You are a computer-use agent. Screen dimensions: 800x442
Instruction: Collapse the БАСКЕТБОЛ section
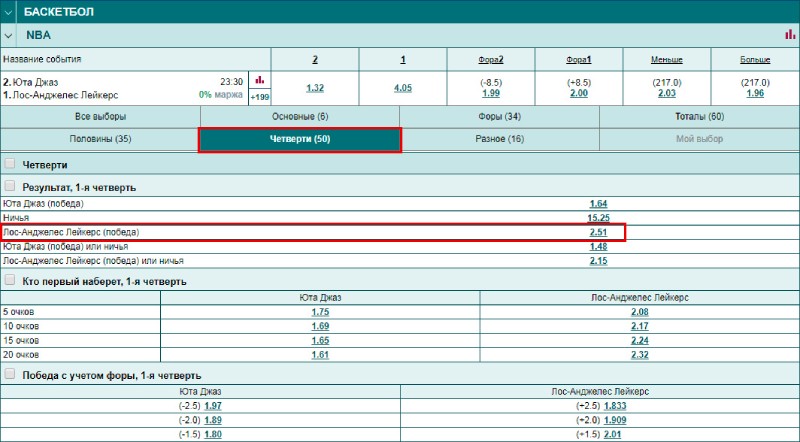[8, 12]
